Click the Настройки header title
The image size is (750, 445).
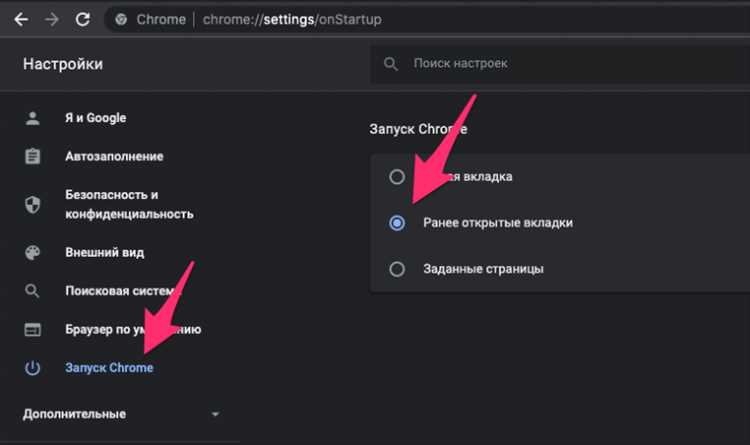tap(62, 65)
